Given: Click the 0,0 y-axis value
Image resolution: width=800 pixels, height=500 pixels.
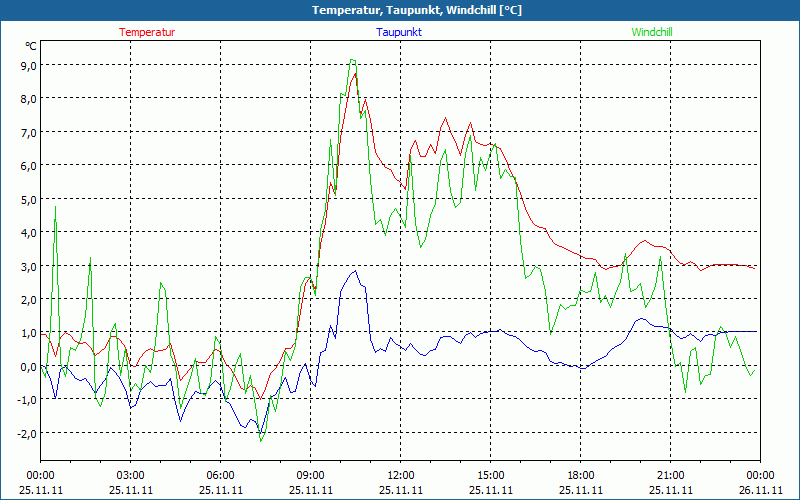Looking at the screenshot, I should click(x=28, y=366).
